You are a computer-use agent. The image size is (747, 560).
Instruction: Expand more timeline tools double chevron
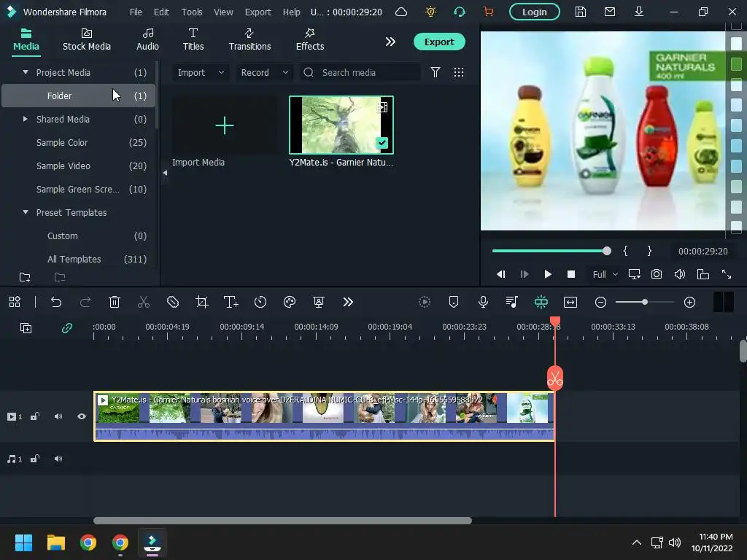[x=348, y=302]
